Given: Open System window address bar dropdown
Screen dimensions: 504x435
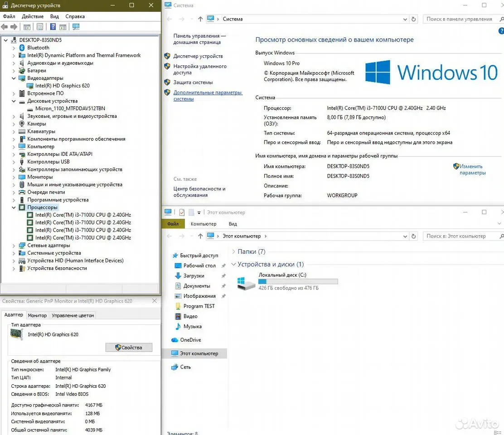Looking at the screenshot, I should tap(405, 19).
